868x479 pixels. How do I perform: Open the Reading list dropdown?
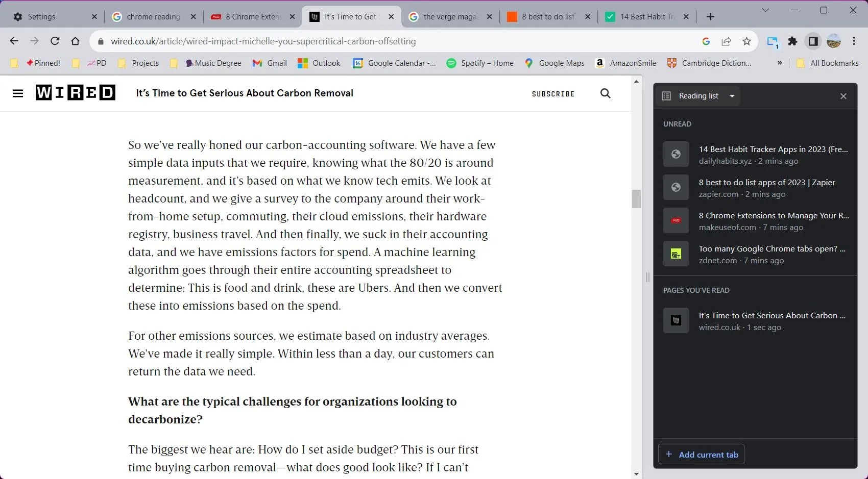732,96
